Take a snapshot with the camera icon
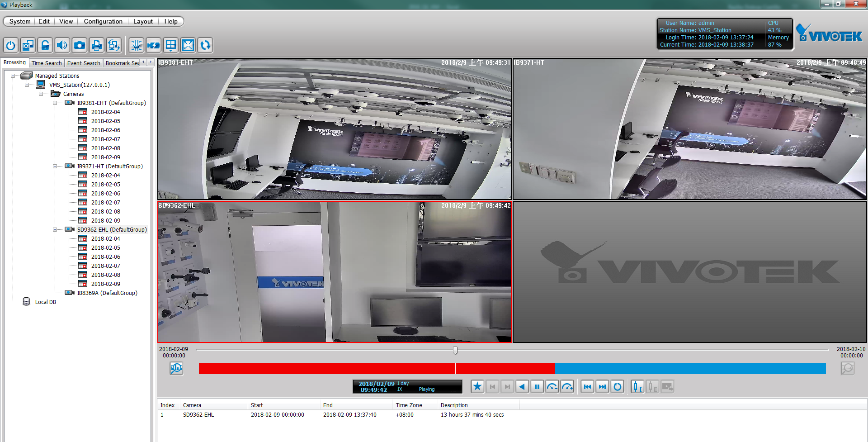This screenshot has width=868, height=442. point(80,45)
